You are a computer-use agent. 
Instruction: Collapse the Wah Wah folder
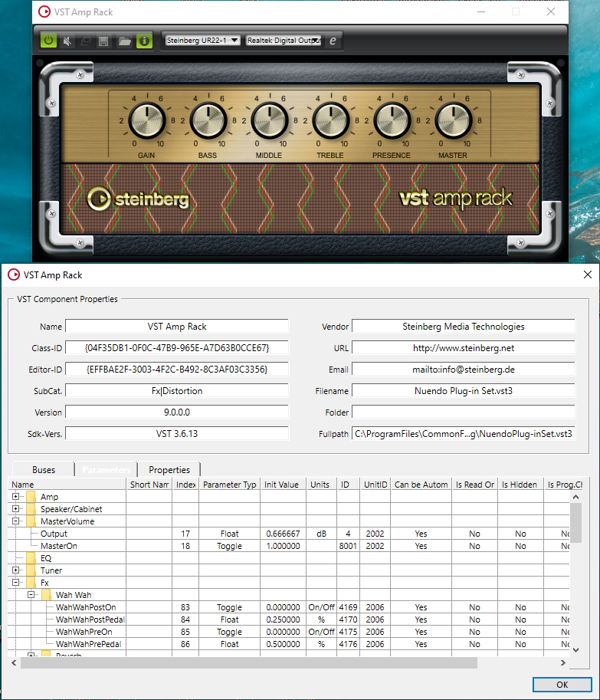pyautogui.click(x=31, y=595)
